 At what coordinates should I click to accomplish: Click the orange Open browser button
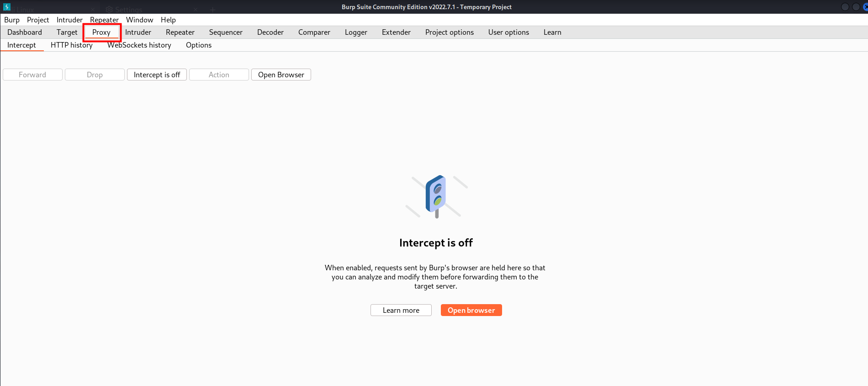[x=471, y=310]
